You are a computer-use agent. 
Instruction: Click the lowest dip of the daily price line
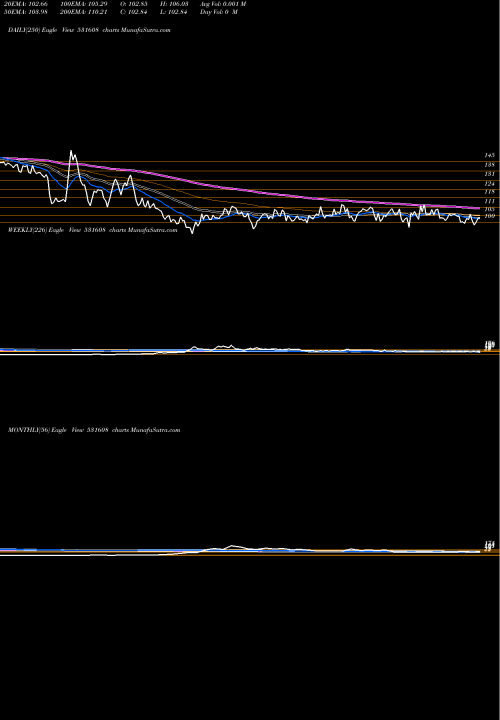(192, 233)
